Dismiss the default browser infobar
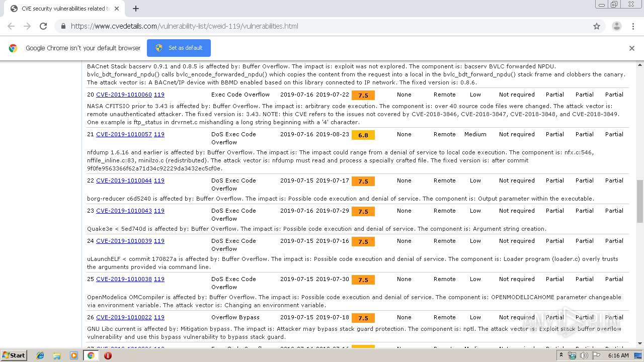Image resolution: width=644 pixels, height=362 pixels. coord(632,48)
